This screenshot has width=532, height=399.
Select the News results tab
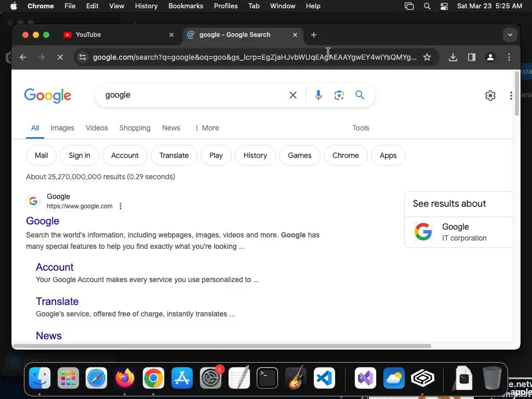tap(171, 128)
